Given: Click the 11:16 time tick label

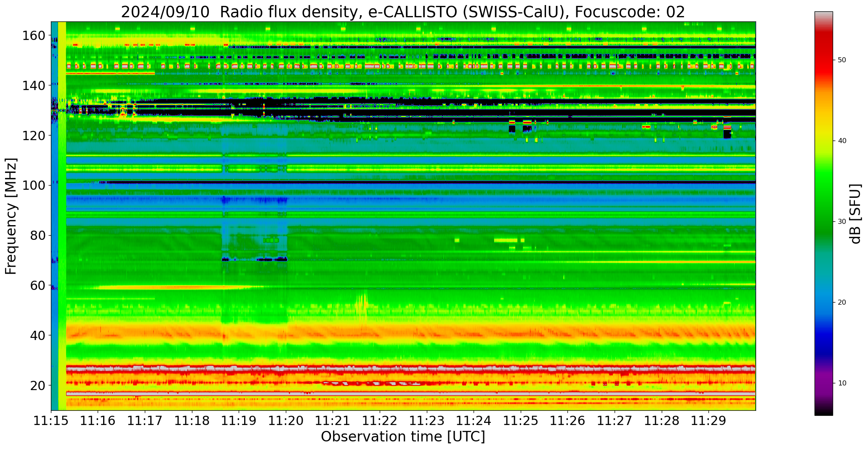Looking at the screenshot, I should [x=98, y=421].
